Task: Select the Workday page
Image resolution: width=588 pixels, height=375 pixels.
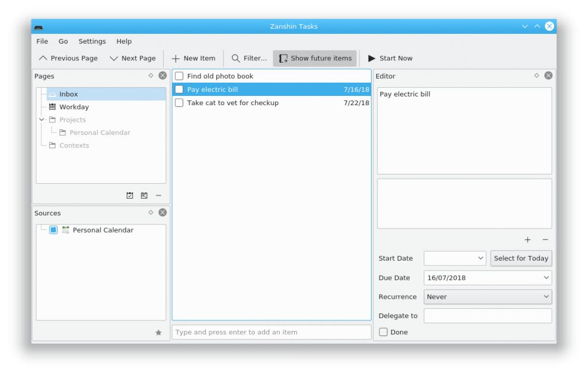Action: pyautogui.click(x=74, y=107)
